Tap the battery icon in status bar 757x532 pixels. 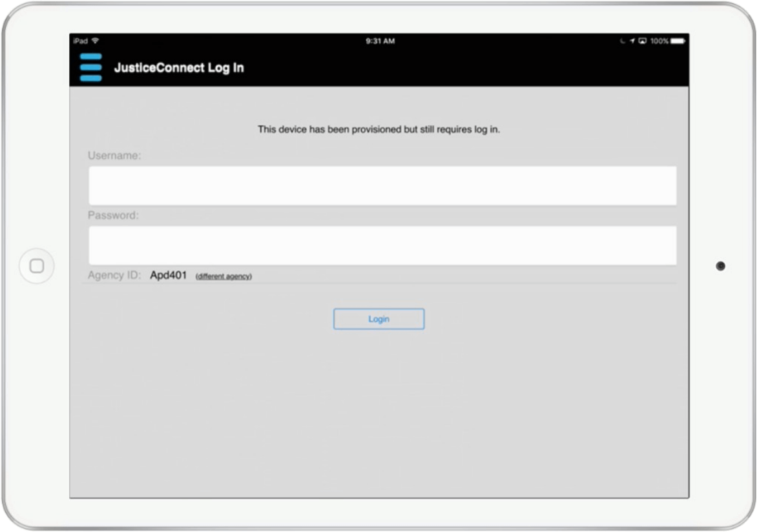tap(678, 41)
